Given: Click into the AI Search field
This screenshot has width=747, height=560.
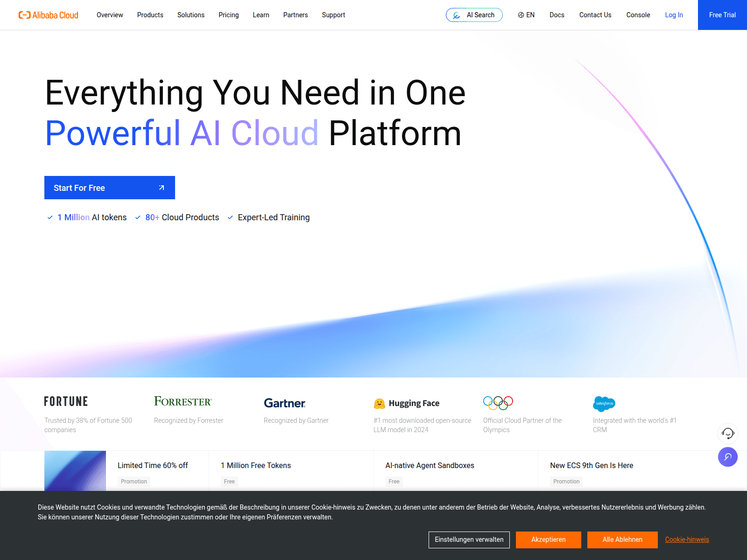Looking at the screenshot, I should [x=474, y=15].
